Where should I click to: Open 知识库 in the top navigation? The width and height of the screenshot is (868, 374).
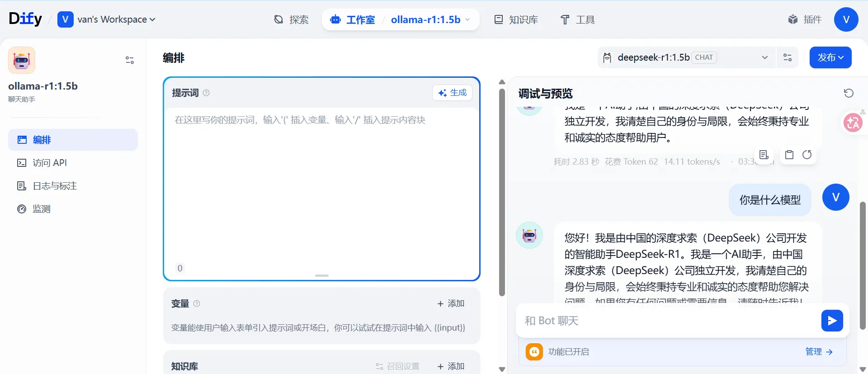point(516,19)
